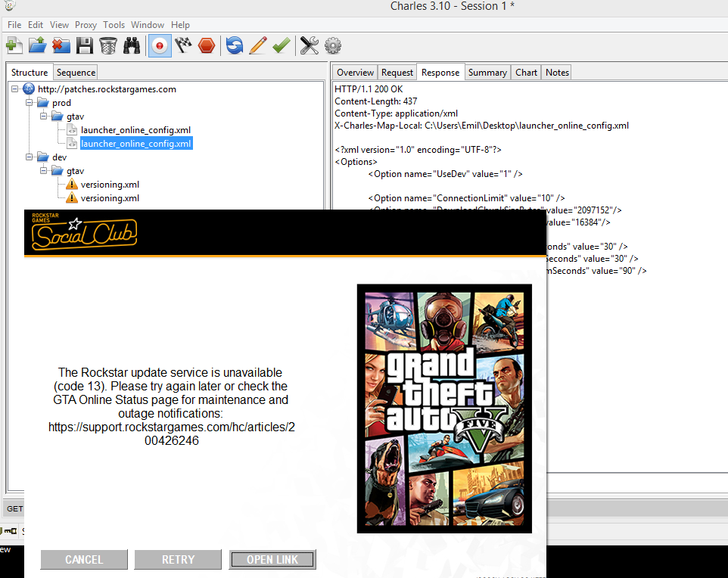Open Find with the binoculars icon
The height and width of the screenshot is (578, 728).
(132, 45)
